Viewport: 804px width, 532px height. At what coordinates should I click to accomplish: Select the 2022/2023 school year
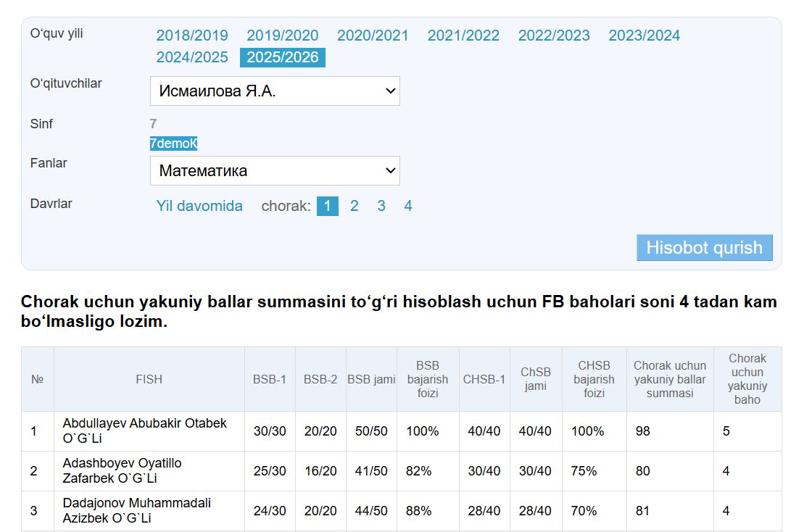pos(554,36)
